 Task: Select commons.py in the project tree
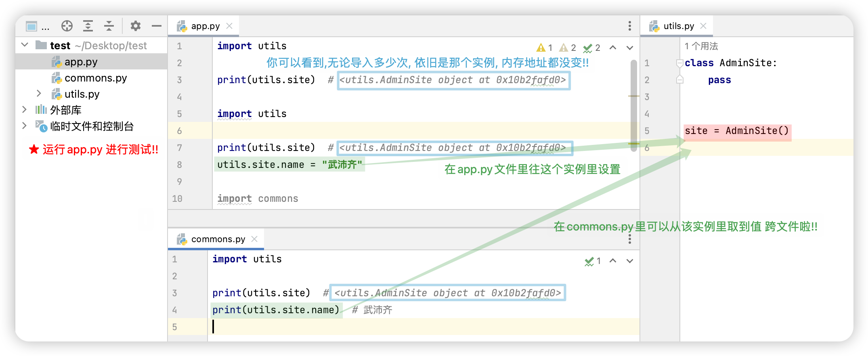click(96, 78)
